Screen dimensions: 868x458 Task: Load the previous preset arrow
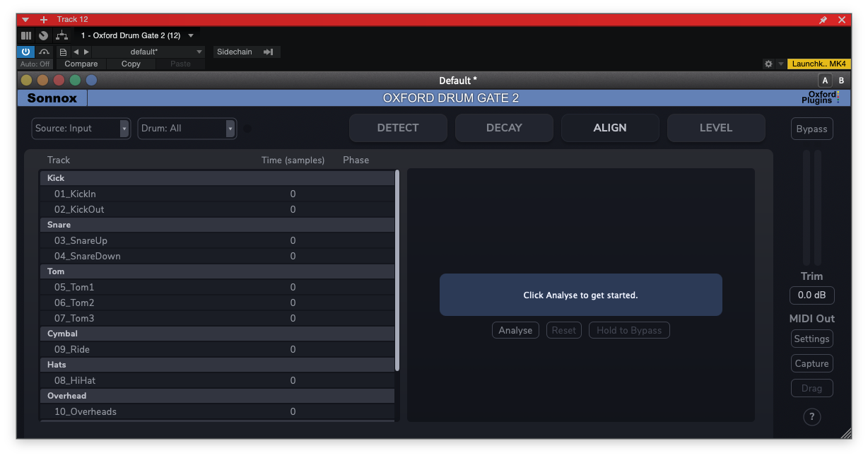(x=76, y=52)
